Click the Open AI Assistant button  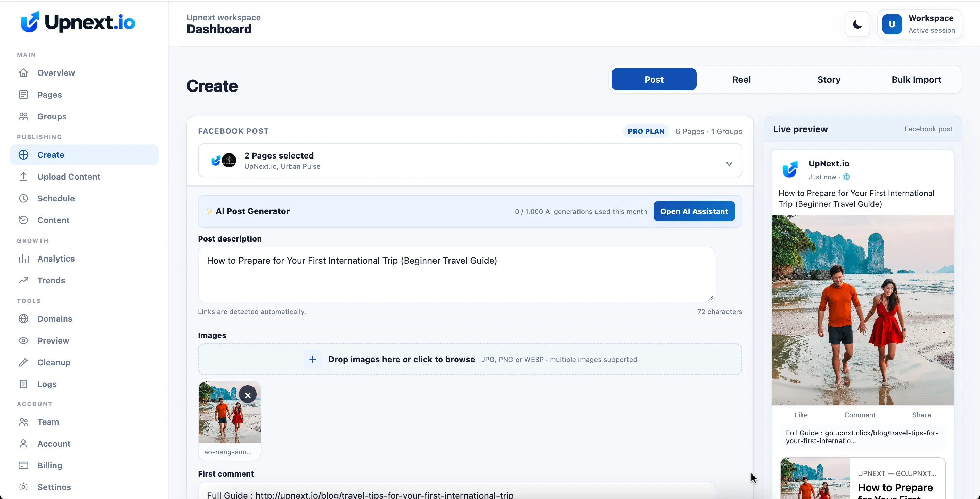pyautogui.click(x=694, y=211)
